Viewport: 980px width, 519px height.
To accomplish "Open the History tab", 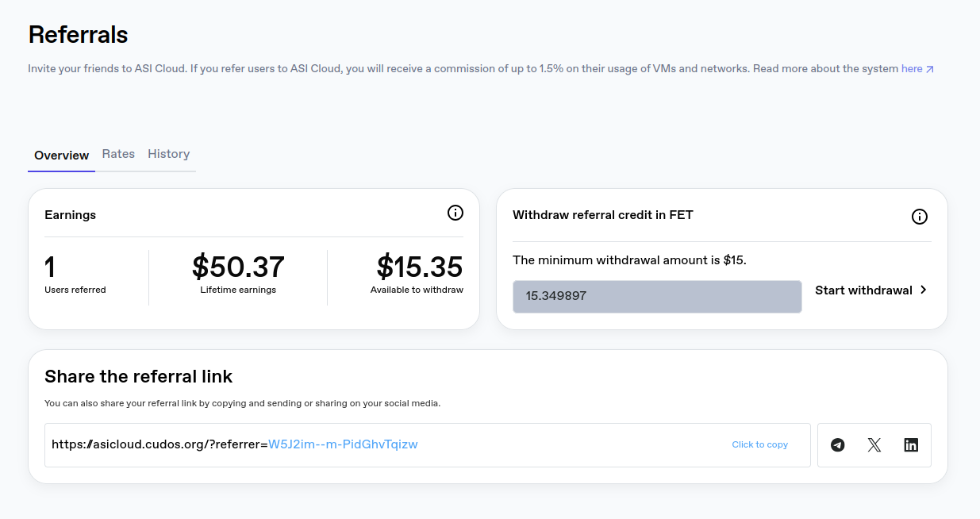I will (168, 154).
